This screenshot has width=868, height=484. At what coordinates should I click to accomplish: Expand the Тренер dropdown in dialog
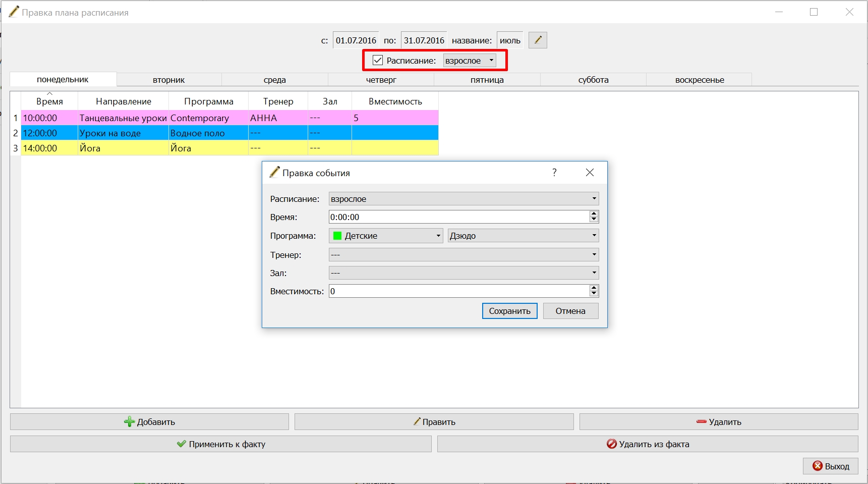[464, 254]
